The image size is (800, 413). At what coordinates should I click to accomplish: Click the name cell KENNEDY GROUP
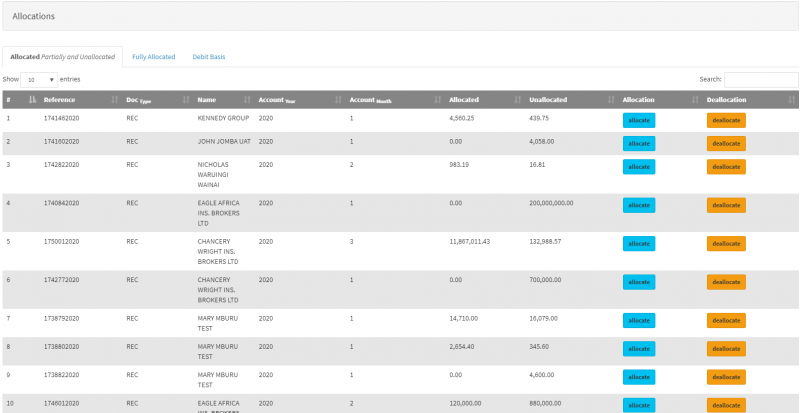pos(223,118)
